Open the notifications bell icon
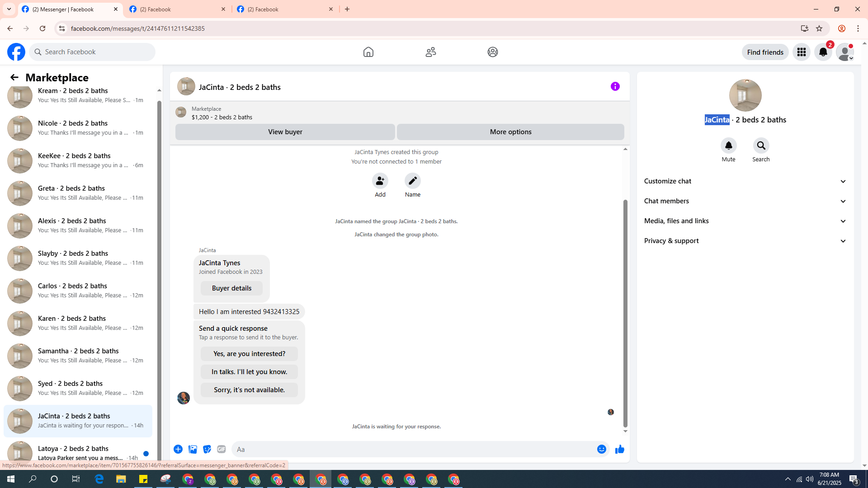868x488 pixels. coord(823,52)
